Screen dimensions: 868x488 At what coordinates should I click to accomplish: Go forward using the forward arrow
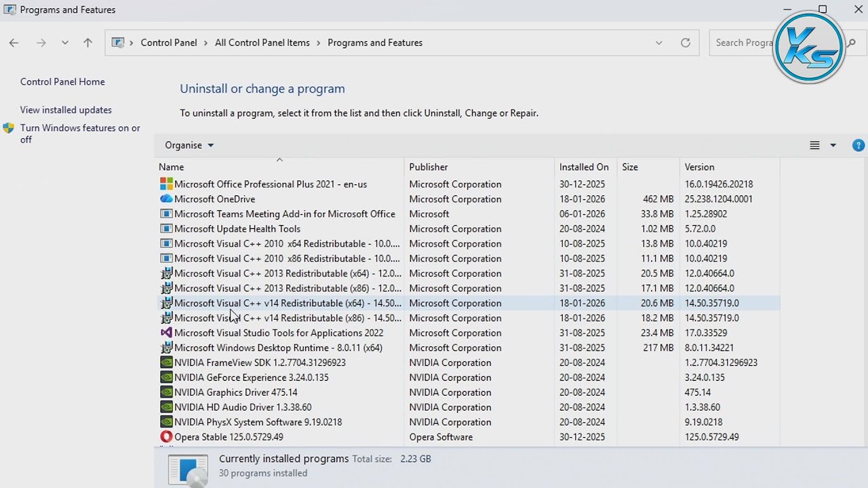point(41,43)
